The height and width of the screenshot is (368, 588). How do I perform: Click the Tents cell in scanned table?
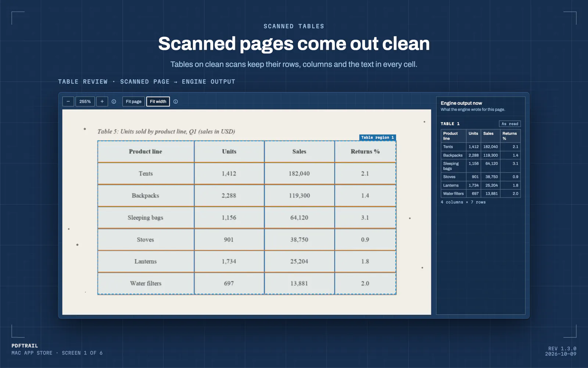[146, 173]
